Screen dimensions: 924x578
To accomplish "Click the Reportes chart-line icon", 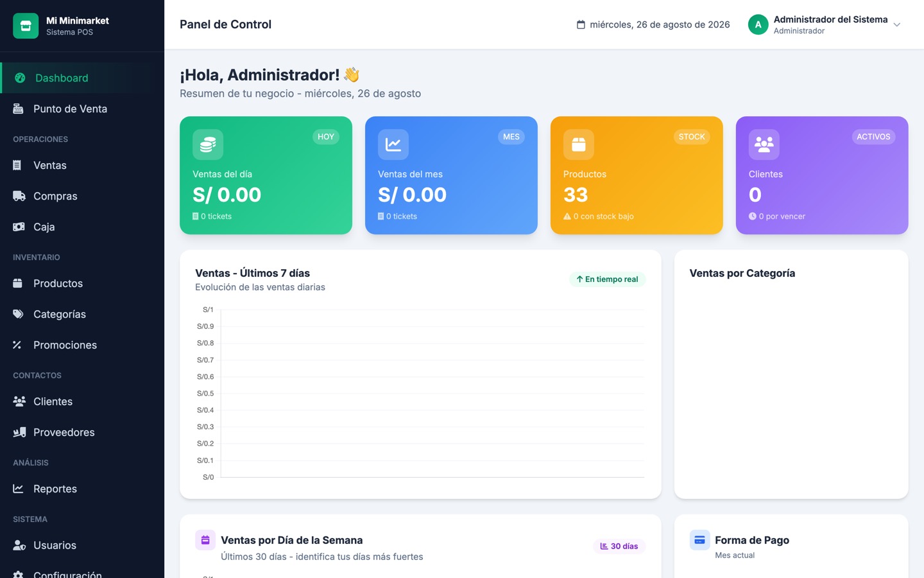I will click(x=18, y=489).
